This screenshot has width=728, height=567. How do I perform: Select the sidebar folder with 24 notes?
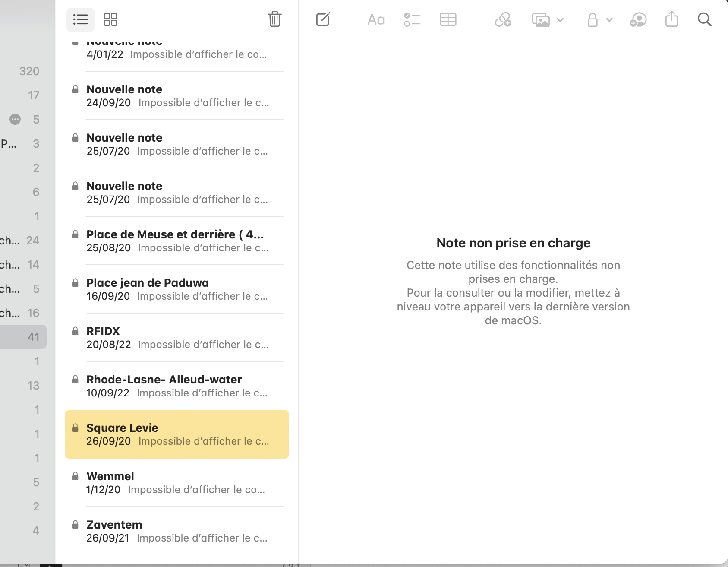click(x=23, y=241)
